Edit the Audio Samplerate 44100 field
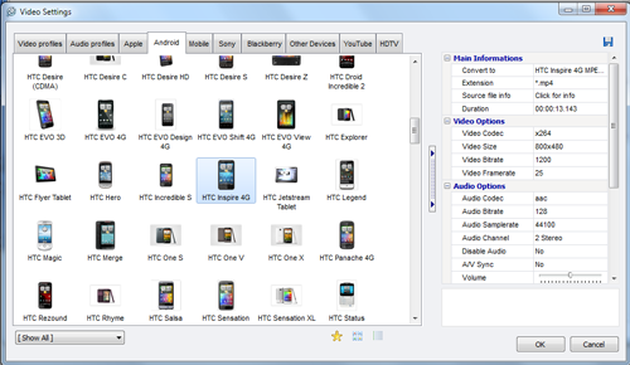630x365 pixels. 570,225
